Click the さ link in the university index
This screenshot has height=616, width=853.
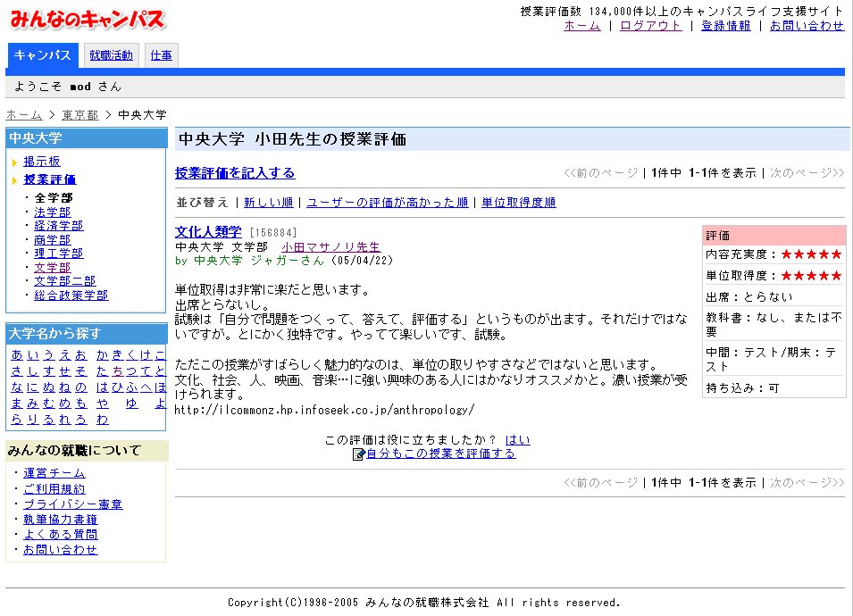[17, 371]
